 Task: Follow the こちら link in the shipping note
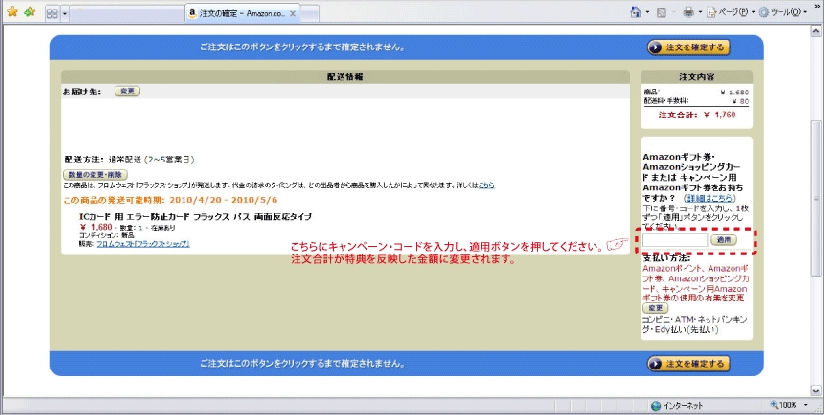(x=486, y=186)
